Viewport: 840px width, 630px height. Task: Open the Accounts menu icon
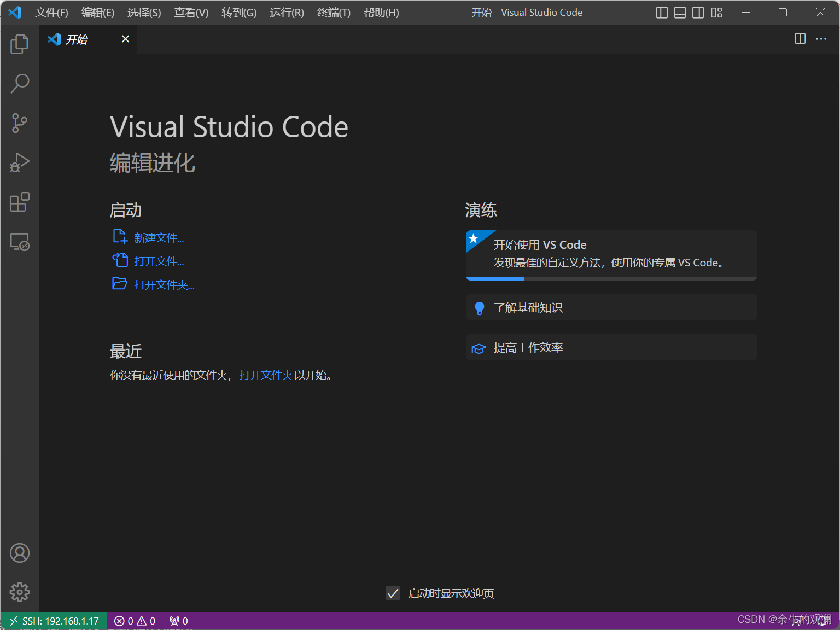[x=20, y=553]
